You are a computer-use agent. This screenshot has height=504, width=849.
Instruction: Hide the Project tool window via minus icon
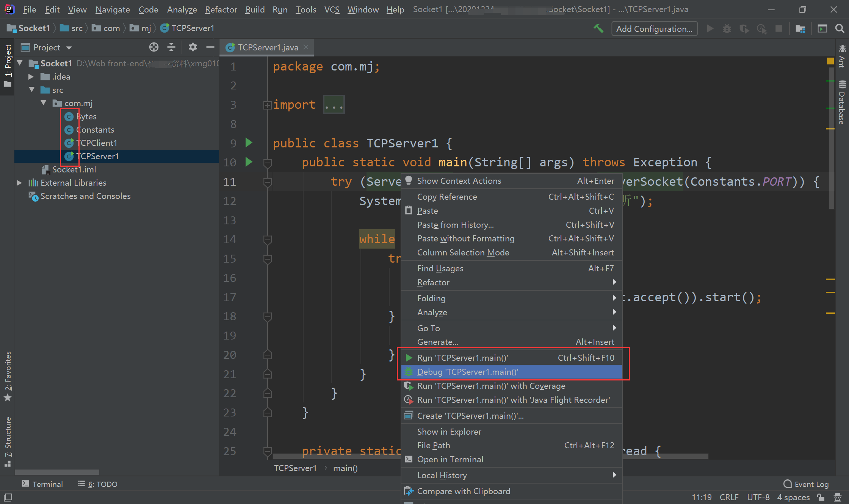tap(210, 47)
